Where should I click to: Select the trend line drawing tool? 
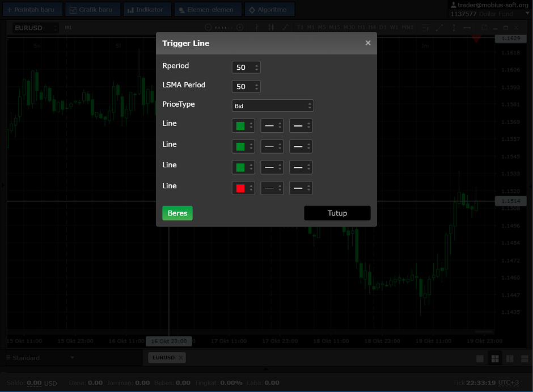click(x=439, y=28)
